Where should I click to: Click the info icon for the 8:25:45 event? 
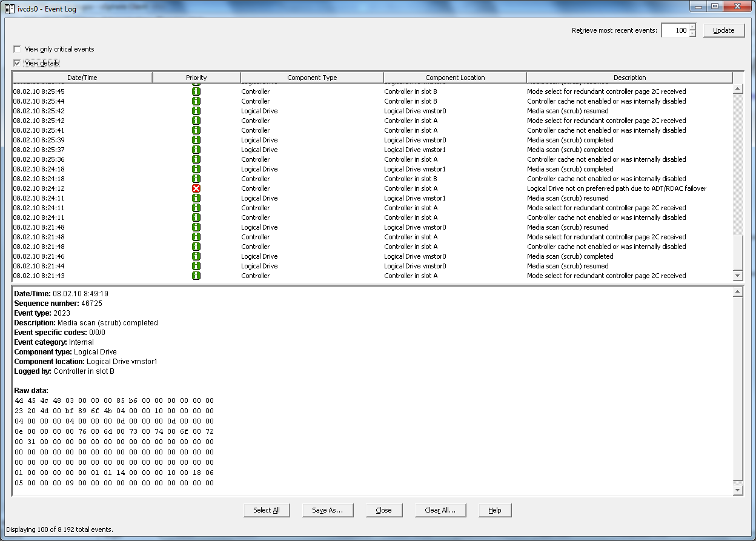[196, 91]
